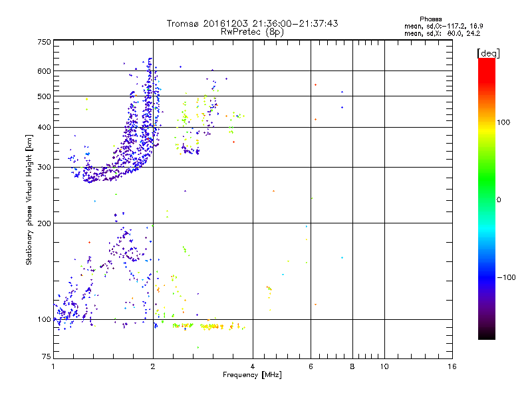Click colorbar tick label '-100'
Screen dimensions: 532x399
point(507,277)
